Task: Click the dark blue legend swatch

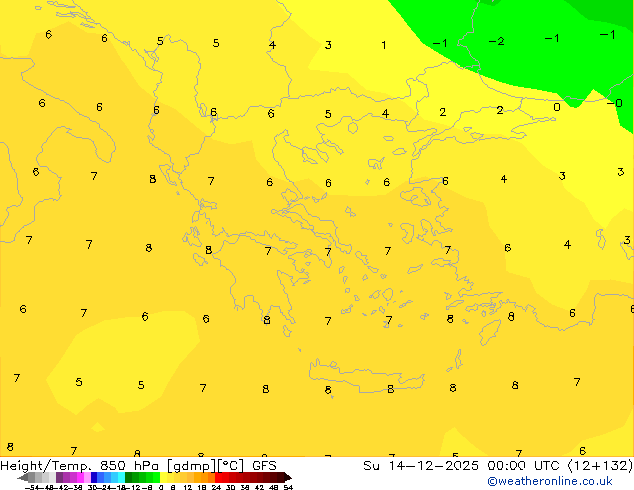Action: [x=94, y=477]
